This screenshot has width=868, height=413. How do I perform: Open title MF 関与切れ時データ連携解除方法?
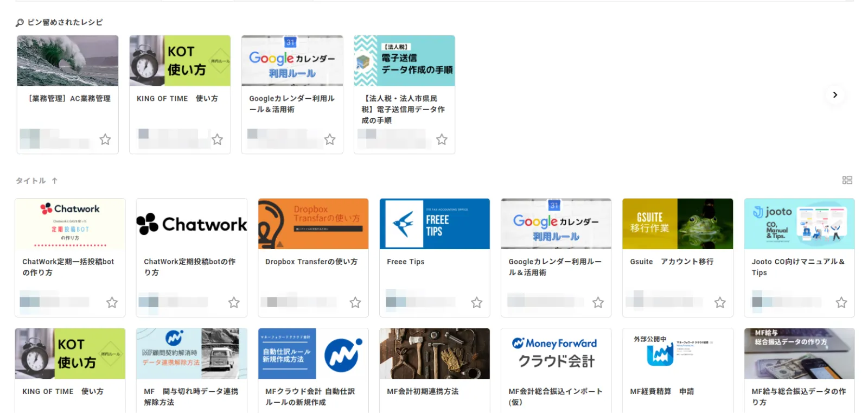191,397
